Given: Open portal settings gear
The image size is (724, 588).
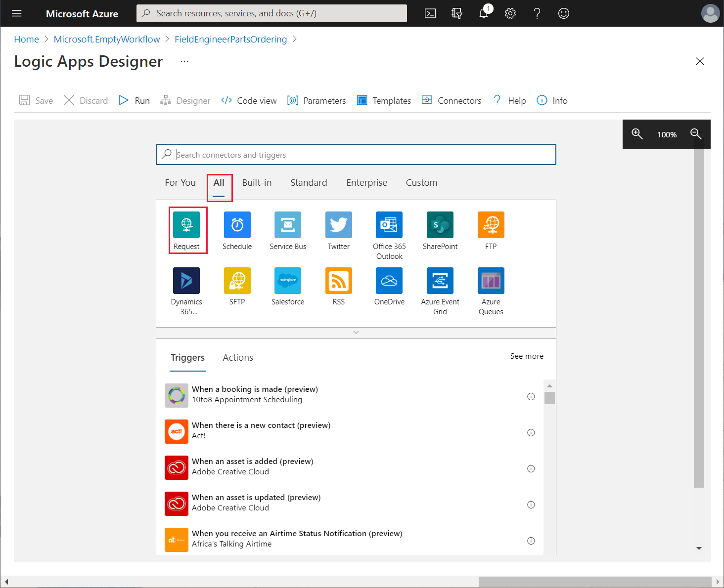Looking at the screenshot, I should (x=510, y=13).
